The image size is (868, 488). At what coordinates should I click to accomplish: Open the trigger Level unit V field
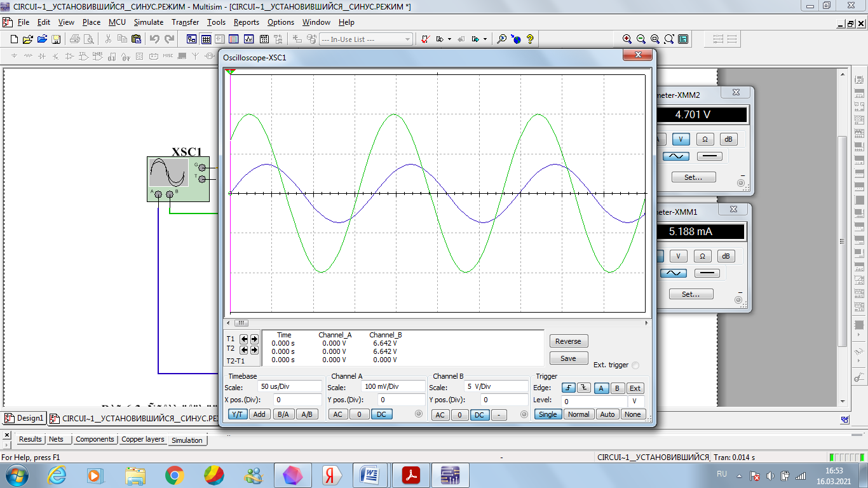[637, 402]
